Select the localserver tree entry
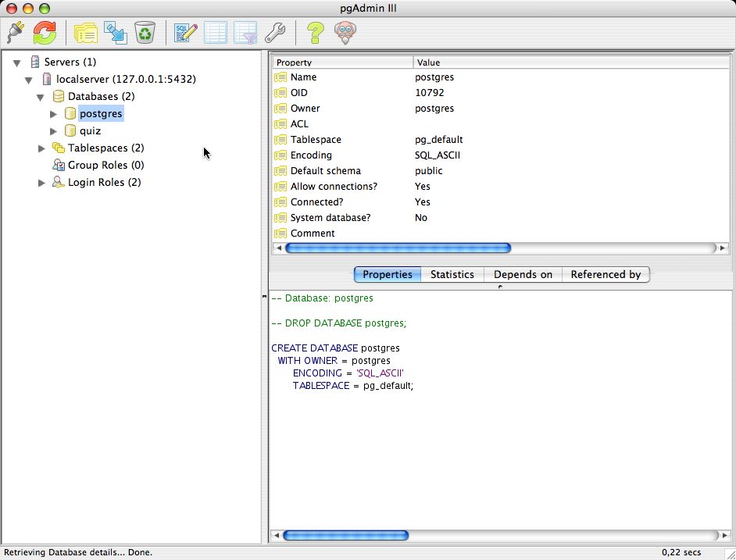Screen dimensions: 736x560 tap(125, 79)
